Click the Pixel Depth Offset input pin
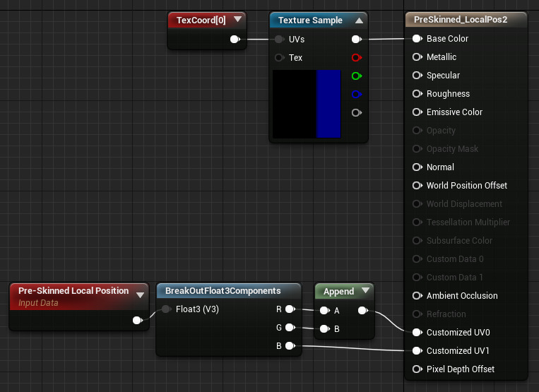 click(x=417, y=369)
